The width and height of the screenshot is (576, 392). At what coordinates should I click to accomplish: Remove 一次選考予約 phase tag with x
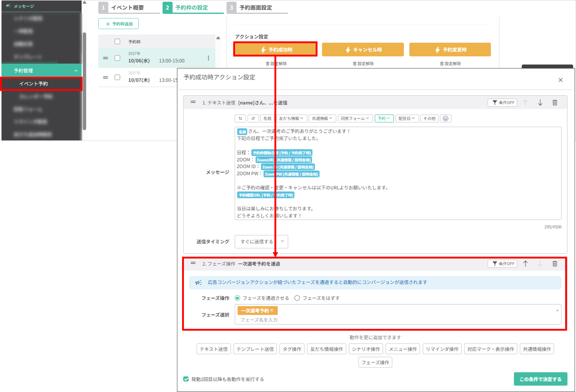click(x=272, y=310)
